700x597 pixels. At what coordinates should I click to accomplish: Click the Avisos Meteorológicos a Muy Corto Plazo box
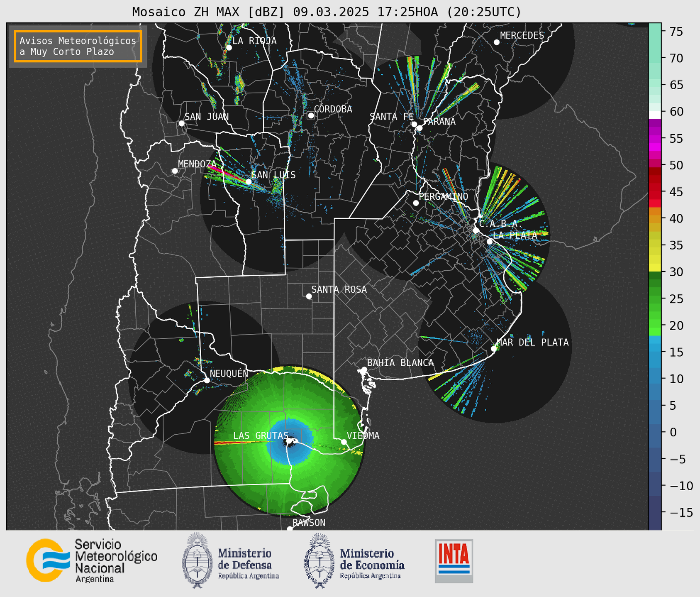(x=78, y=46)
